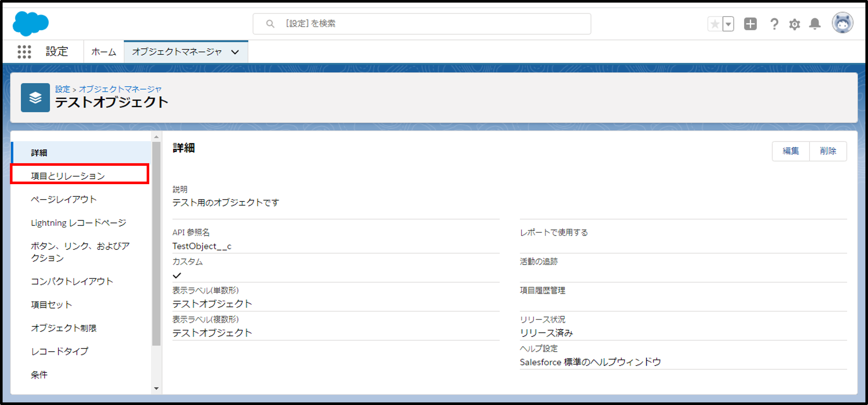Screen dimensions: 868x405
Task: Follow the 設定 breadcrumb link
Action: (62, 89)
